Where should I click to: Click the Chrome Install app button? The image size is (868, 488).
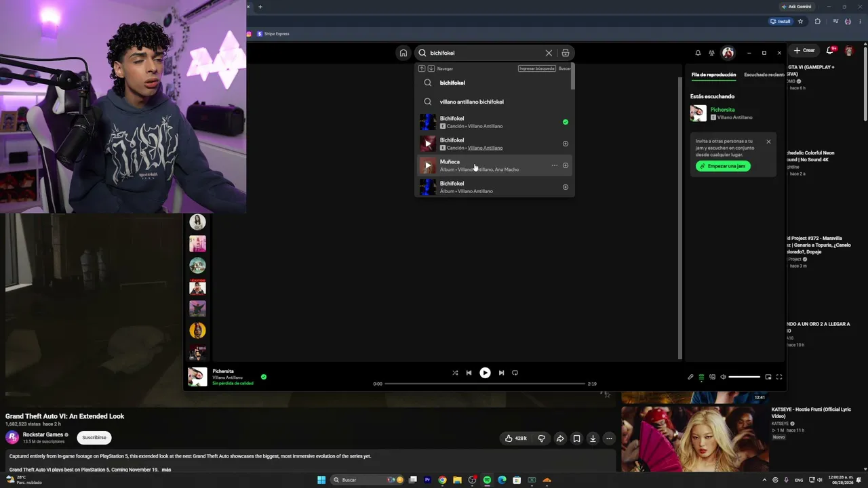pyautogui.click(x=781, y=21)
